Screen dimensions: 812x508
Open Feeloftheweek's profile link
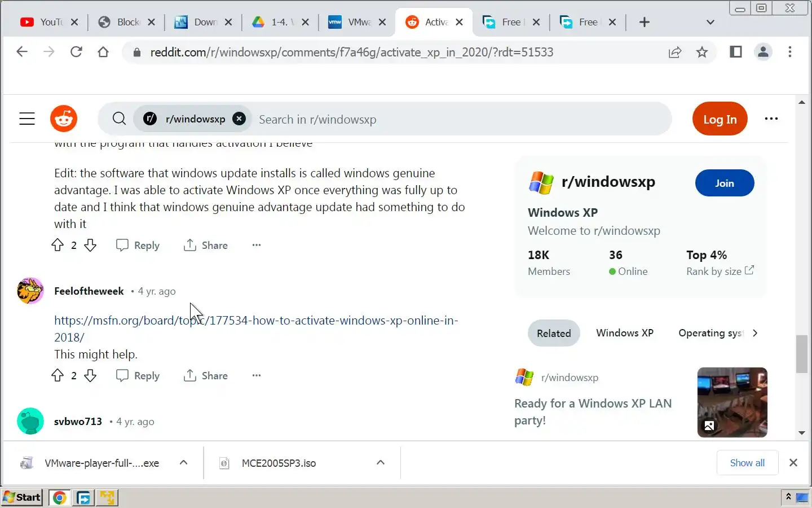click(x=89, y=291)
